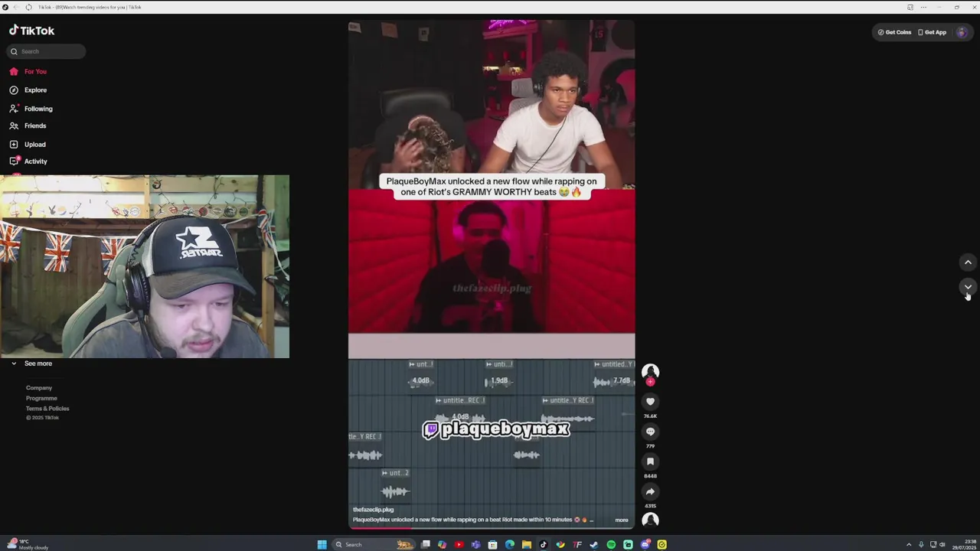This screenshot has height=551, width=980.
Task: Open the Explore page
Action: 35,90
